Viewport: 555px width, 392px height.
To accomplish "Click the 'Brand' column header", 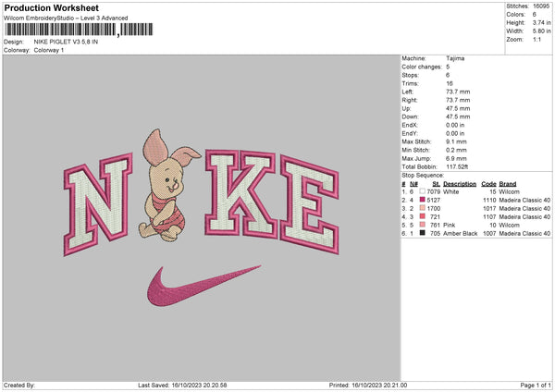I will click(508, 184).
